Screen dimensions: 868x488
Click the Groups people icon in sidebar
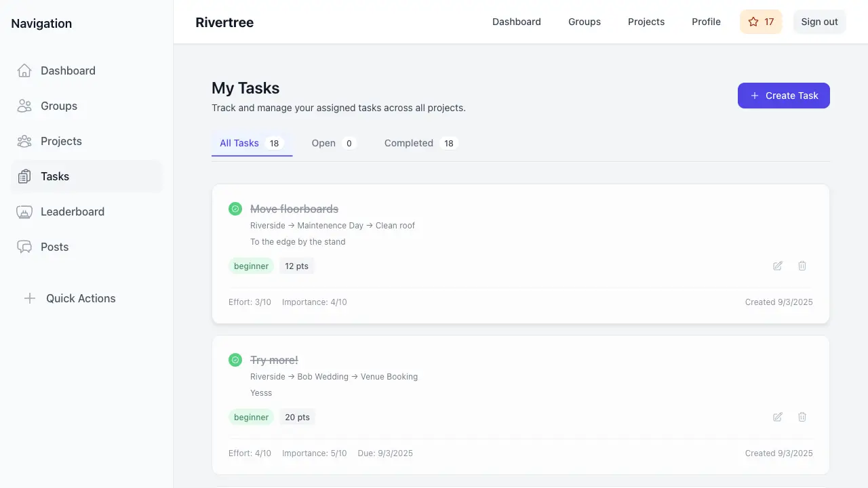(24, 106)
